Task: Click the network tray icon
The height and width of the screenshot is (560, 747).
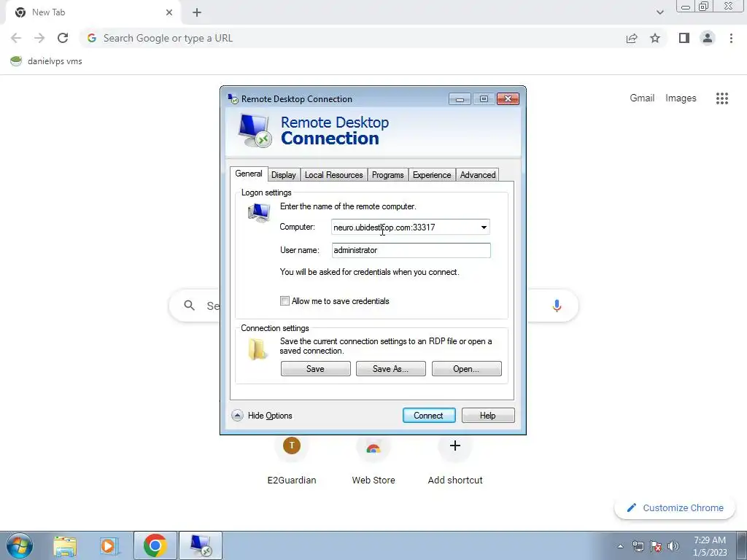Action: (x=638, y=546)
